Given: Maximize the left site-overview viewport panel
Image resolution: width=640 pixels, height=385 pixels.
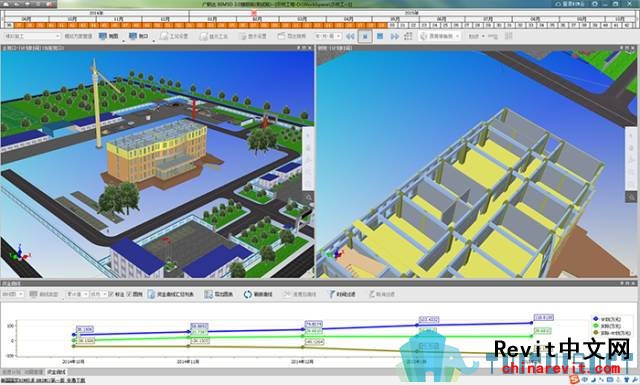Looking at the screenshot, I should click(304, 48).
